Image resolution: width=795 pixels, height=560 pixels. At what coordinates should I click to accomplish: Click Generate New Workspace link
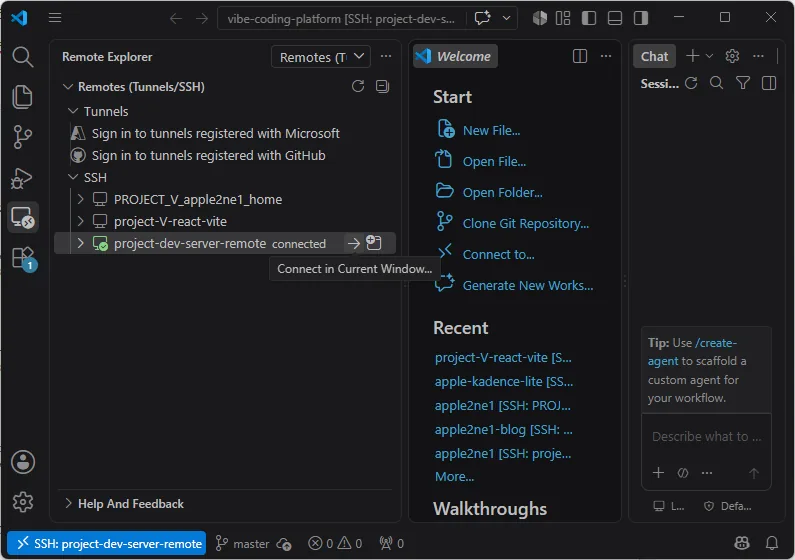coord(527,285)
